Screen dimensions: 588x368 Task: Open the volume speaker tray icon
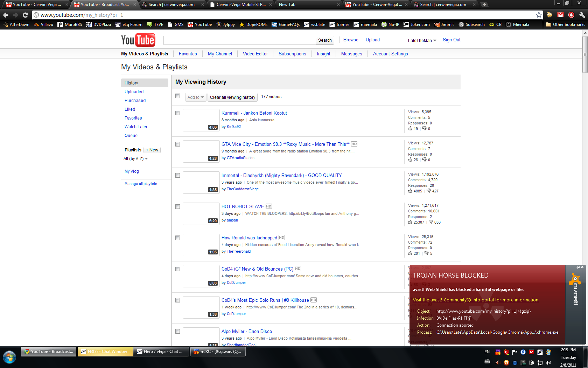[548, 363]
